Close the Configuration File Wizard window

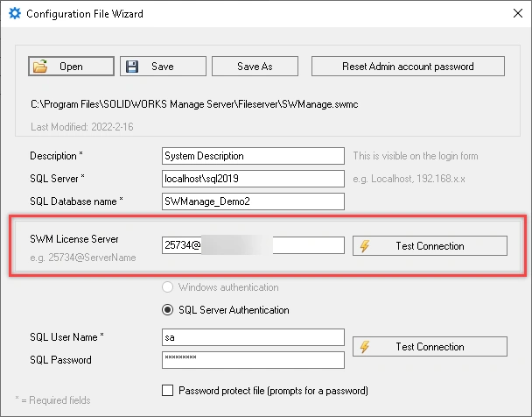[x=512, y=14]
